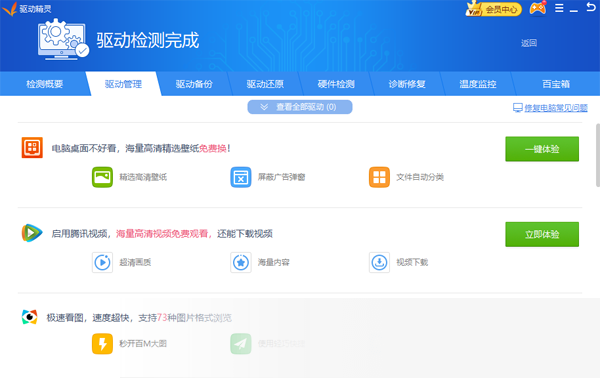Click the 极速看图 colorful eye icon
Viewport: 600px width, 378px height.
[x=29, y=317]
